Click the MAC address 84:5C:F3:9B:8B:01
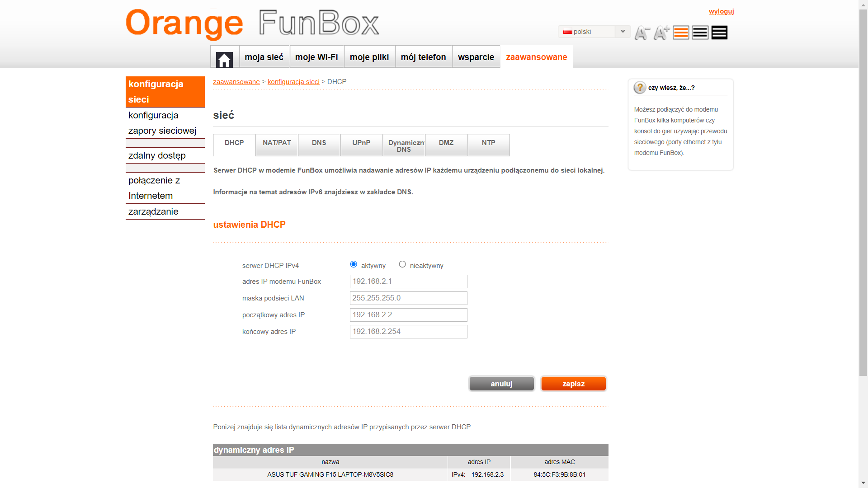Screen dimensions: 868x488 tap(560, 474)
